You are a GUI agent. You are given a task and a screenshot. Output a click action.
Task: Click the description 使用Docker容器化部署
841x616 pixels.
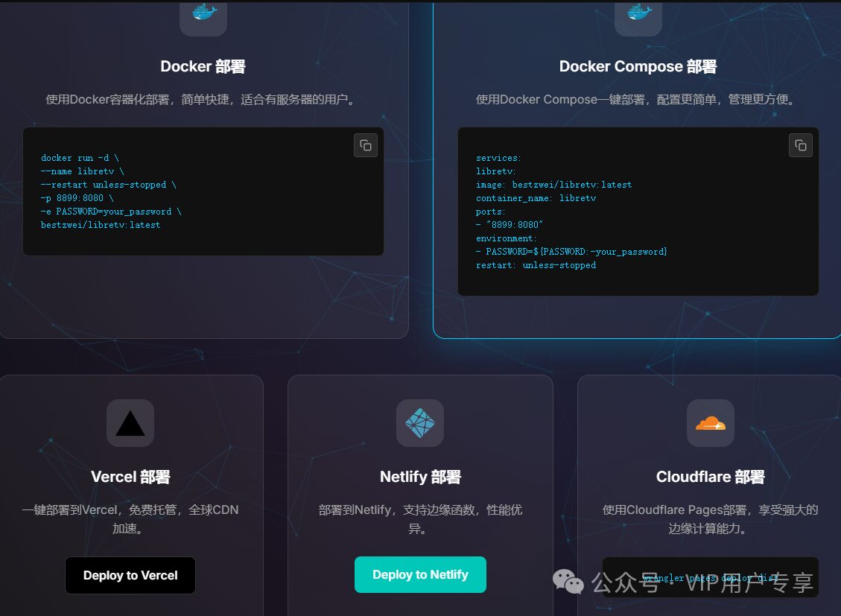[x=203, y=99]
